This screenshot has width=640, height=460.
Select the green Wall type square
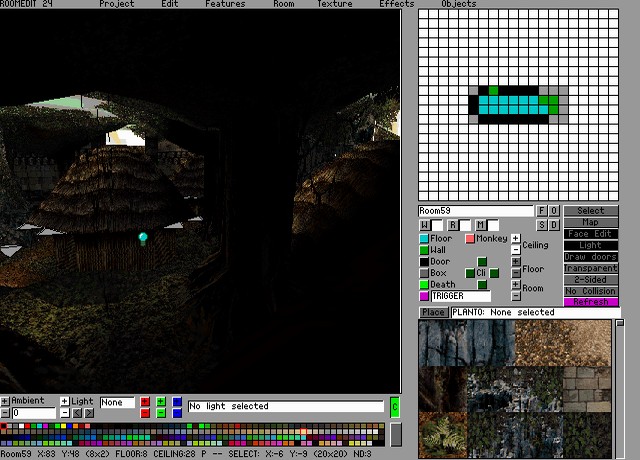point(424,250)
